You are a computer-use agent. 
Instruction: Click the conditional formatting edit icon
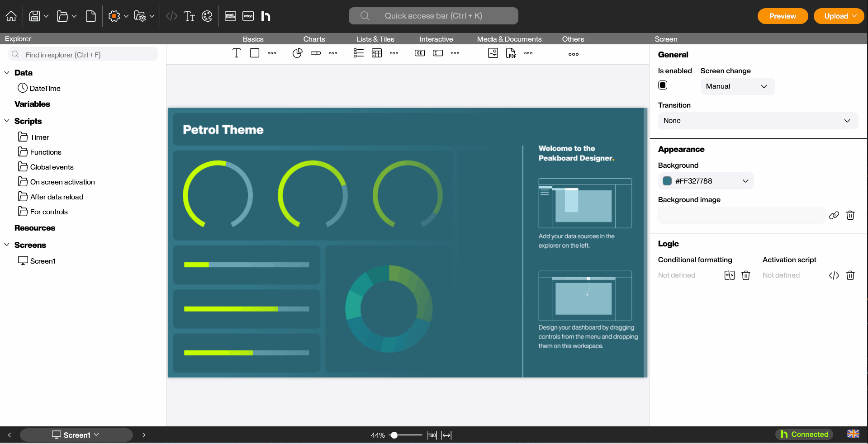729,275
